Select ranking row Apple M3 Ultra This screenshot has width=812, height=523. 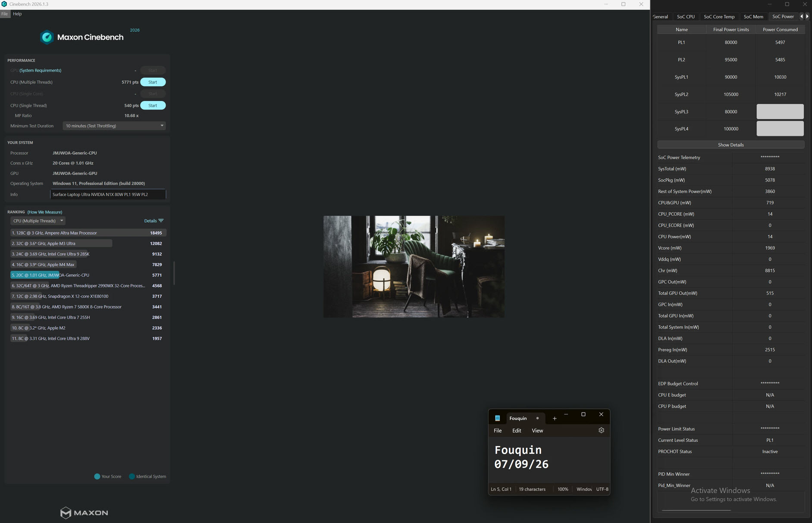88,243
